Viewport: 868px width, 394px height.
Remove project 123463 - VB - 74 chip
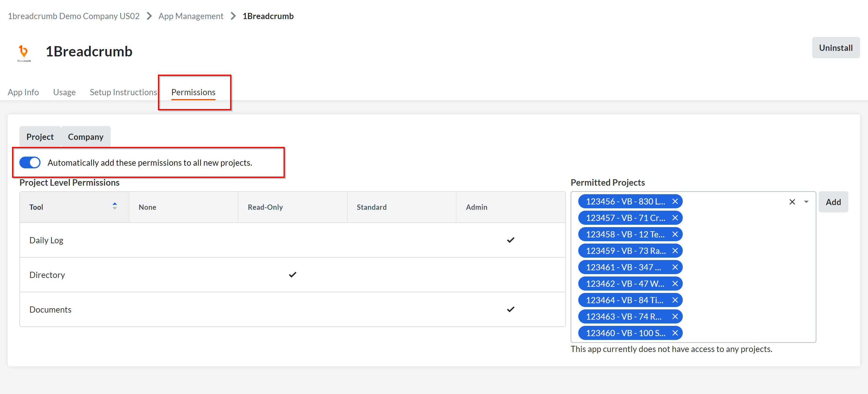pos(675,316)
